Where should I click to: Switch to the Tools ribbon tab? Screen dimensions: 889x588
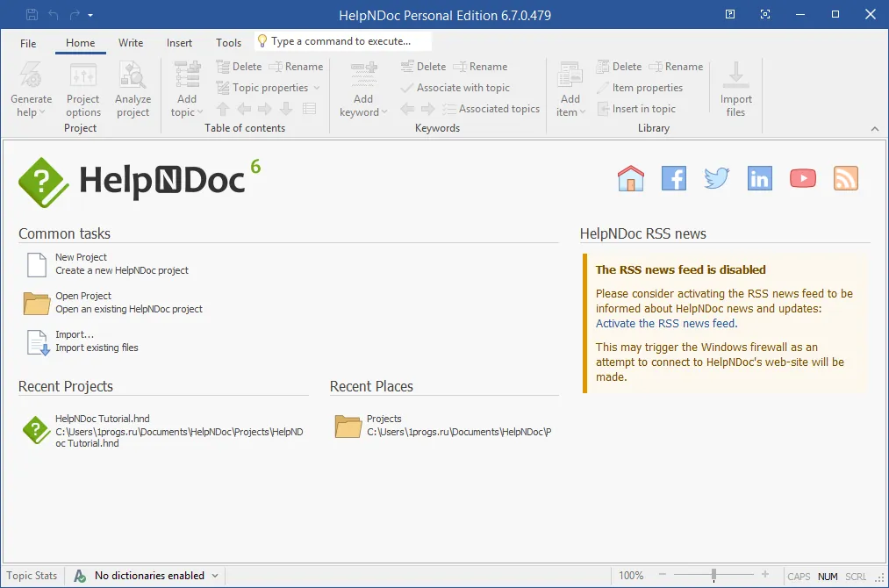click(228, 43)
